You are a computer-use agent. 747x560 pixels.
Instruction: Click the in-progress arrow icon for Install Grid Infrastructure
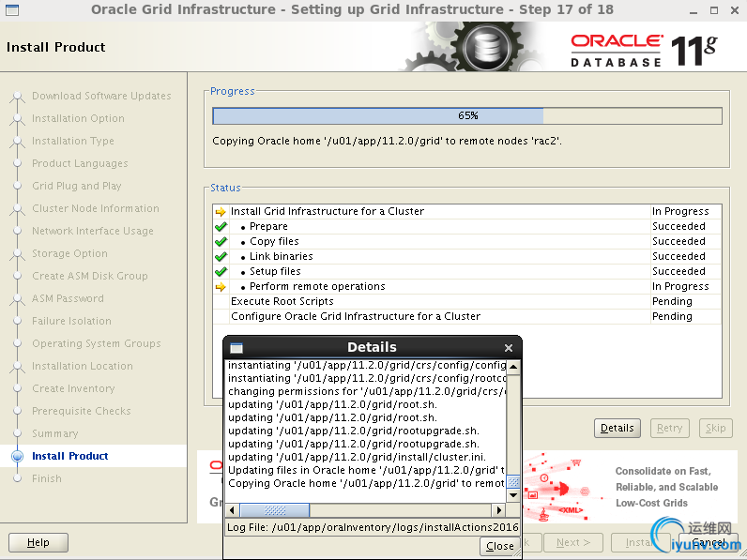(221, 211)
